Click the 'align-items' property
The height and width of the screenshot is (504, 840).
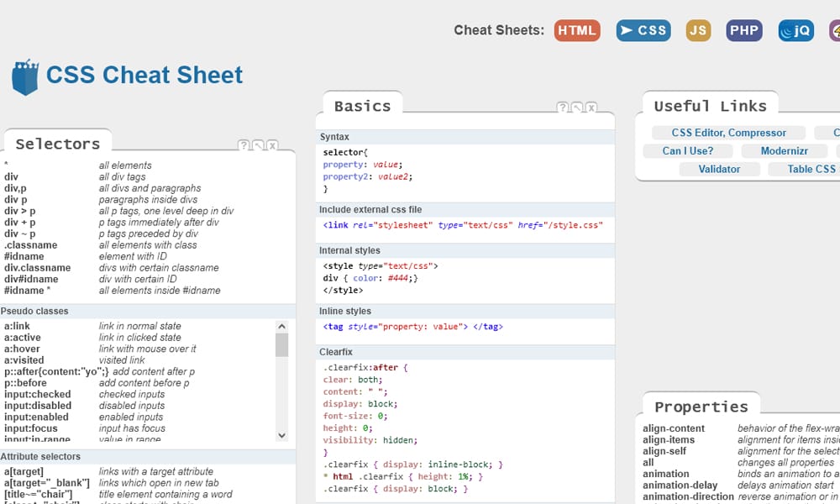coord(669,439)
